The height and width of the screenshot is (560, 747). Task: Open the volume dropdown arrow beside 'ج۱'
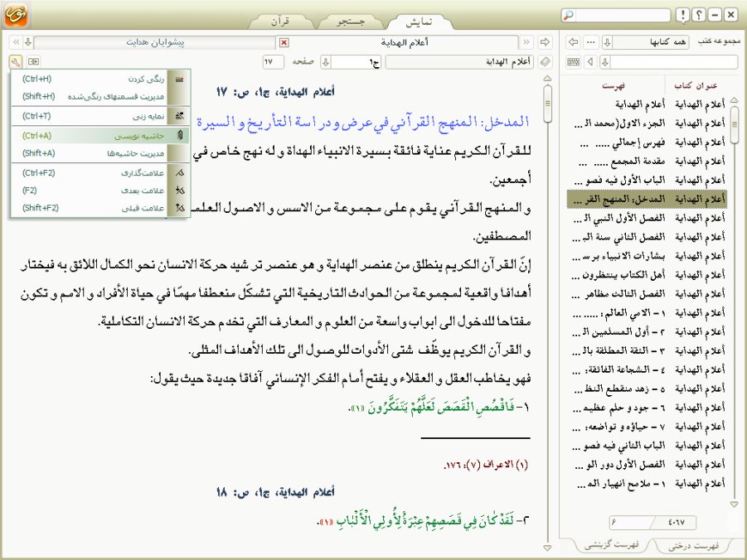[x=326, y=62]
